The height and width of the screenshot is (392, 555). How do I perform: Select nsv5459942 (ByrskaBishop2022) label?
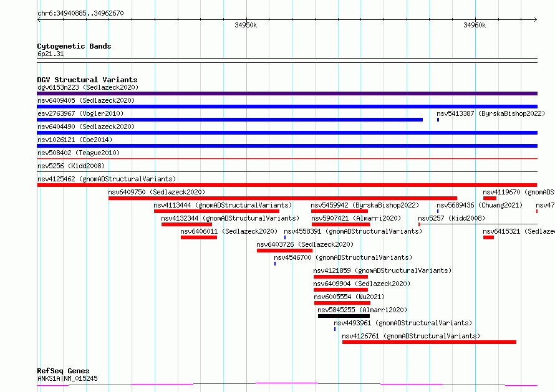(x=365, y=205)
